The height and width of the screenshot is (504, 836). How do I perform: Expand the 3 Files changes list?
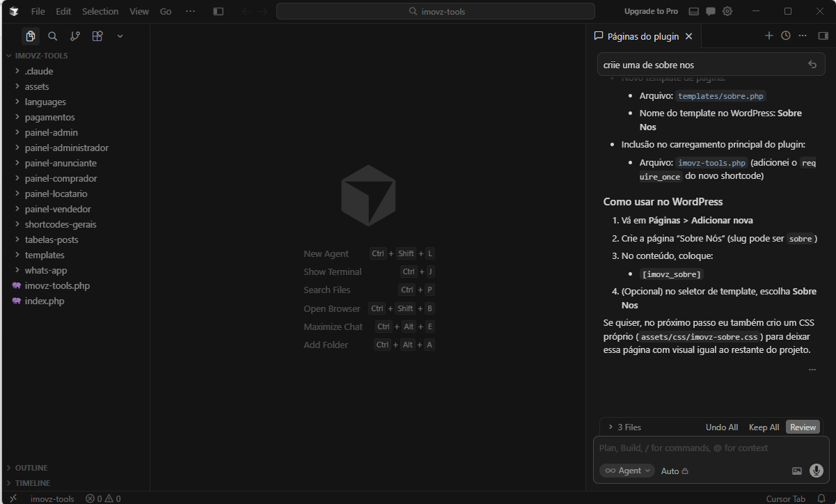tap(625, 427)
